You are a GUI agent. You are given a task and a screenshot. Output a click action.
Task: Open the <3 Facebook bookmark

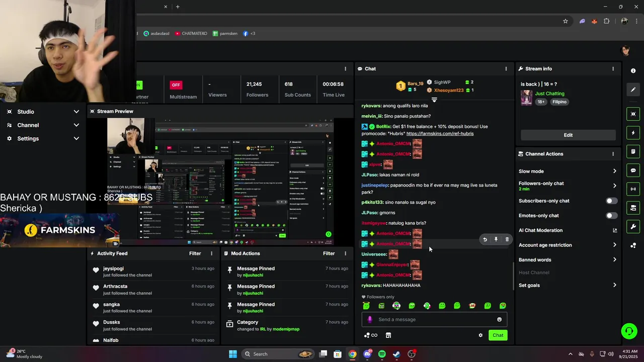[249, 34]
